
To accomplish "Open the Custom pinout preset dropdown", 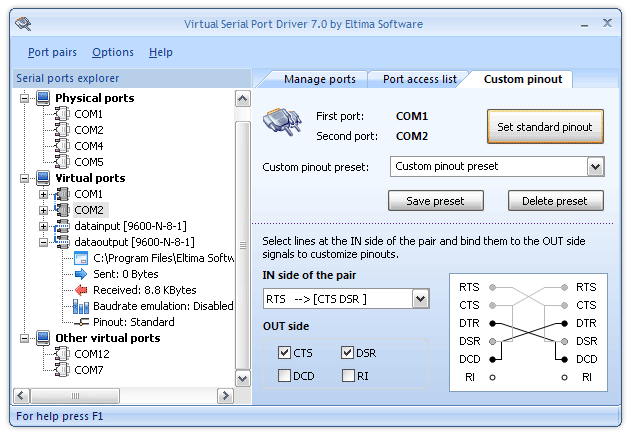I will 595,166.
